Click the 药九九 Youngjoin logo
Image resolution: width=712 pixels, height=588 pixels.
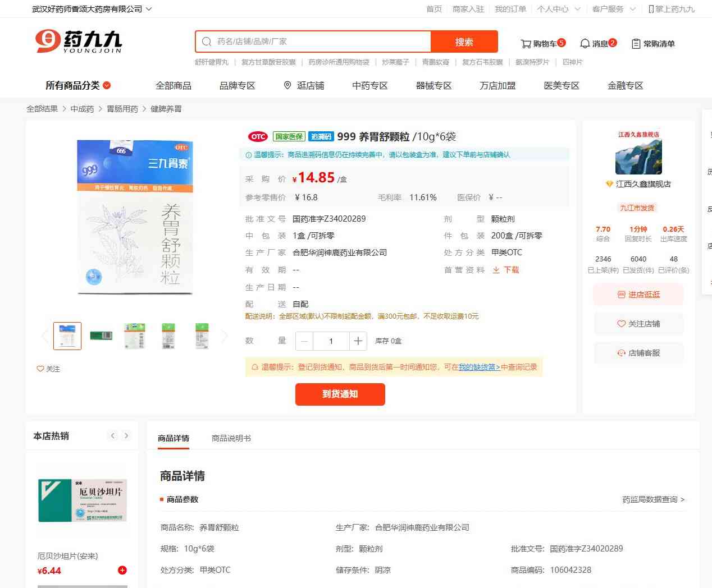[x=79, y=42]
